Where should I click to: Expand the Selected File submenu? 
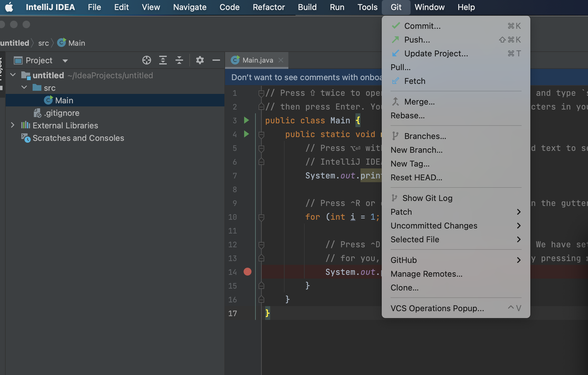click(519, 239)
